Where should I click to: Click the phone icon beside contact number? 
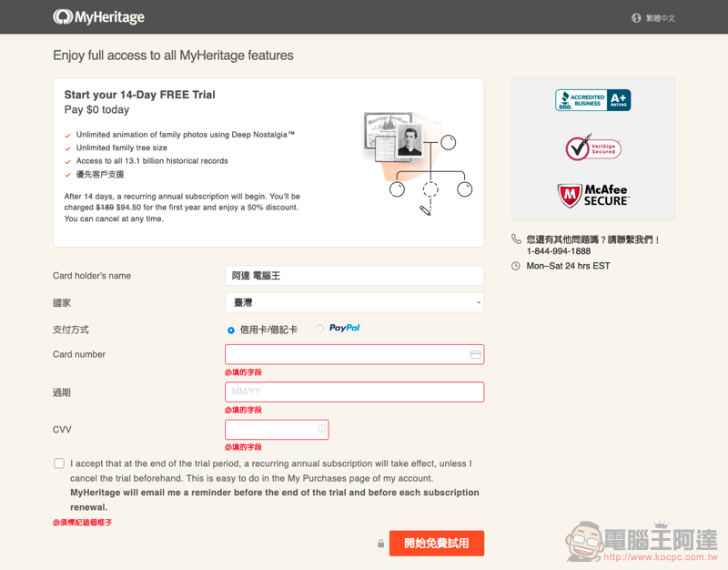coord(516,239)
